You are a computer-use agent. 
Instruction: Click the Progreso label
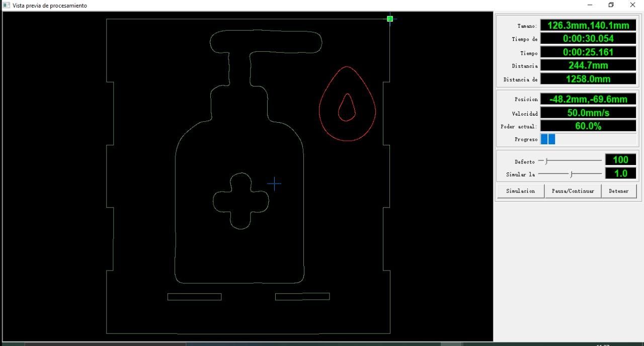pos(526,140)
